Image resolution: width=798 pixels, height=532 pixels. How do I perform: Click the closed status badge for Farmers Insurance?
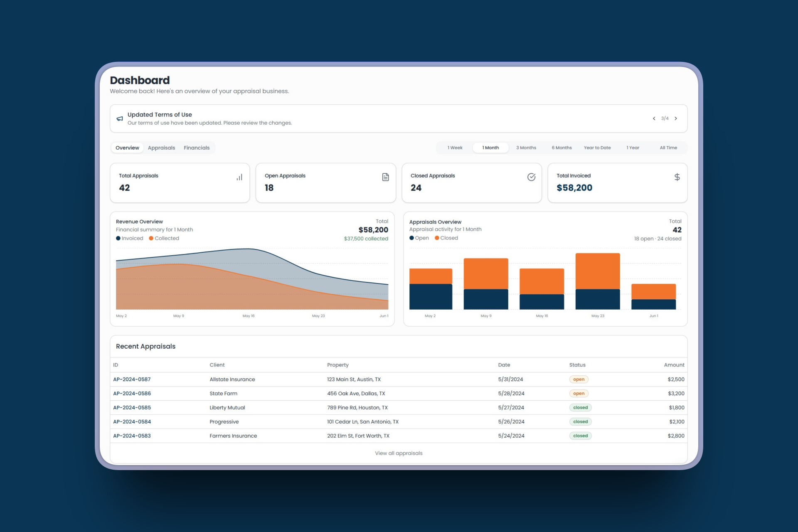pyautogui.click(x=580, y=436)
